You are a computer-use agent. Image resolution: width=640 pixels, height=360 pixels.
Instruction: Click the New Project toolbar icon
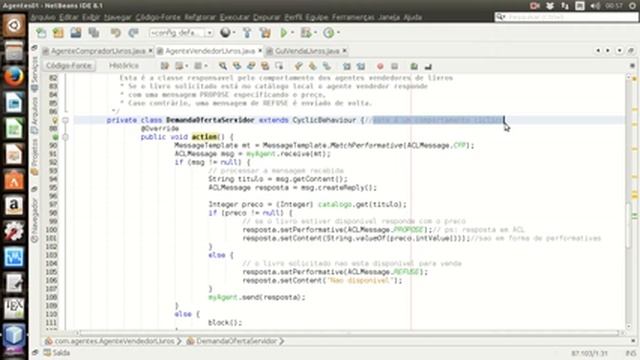pos(58,33)
